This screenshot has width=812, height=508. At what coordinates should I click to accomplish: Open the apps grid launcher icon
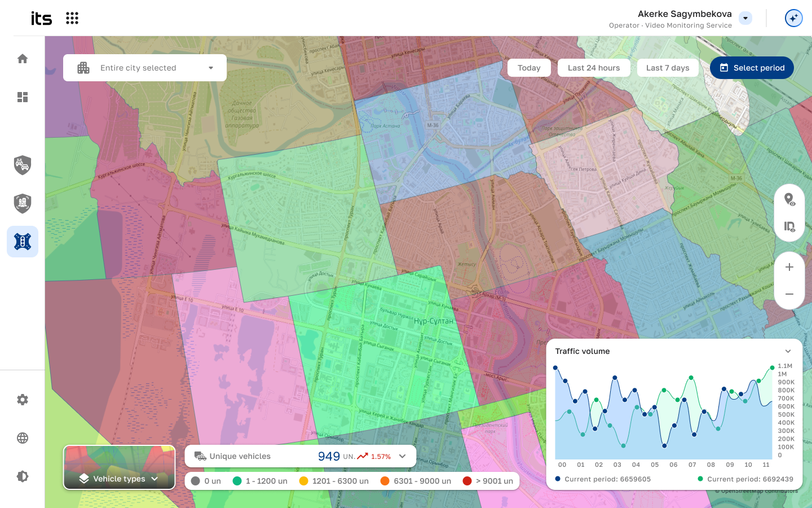pyautogui.click(x=72, y=18)
